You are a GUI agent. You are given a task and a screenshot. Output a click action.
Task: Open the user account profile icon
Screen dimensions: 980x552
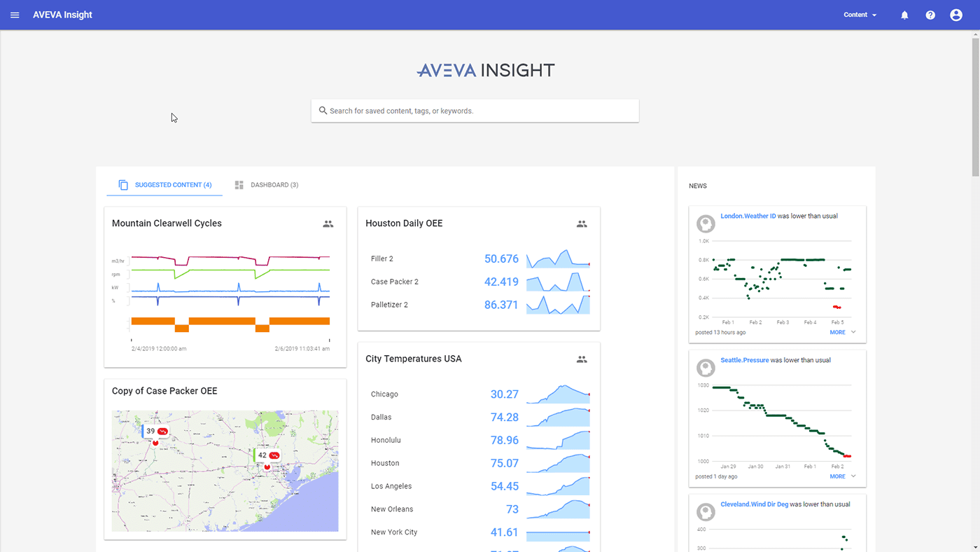coord(956,15)
